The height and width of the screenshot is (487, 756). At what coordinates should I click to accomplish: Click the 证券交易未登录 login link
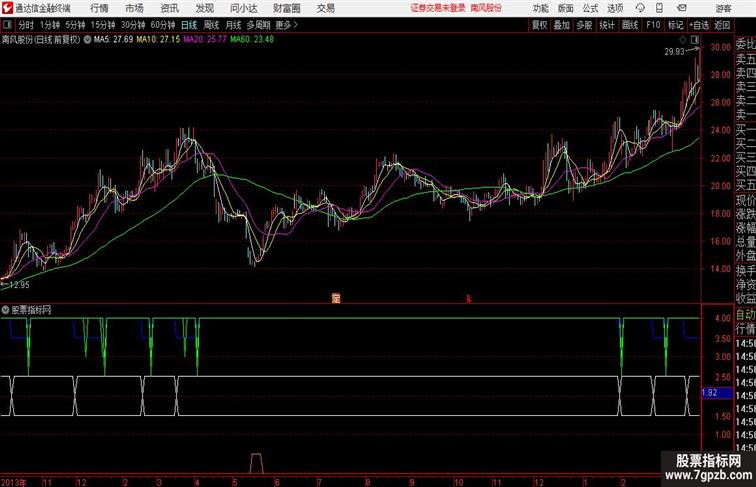tap(438, 8)
